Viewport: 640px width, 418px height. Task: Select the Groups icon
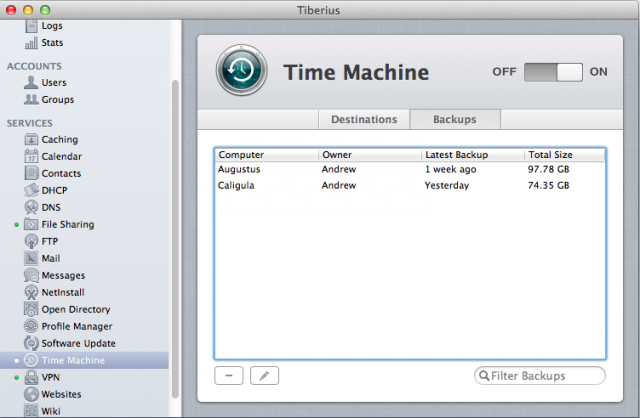[31, 99]
